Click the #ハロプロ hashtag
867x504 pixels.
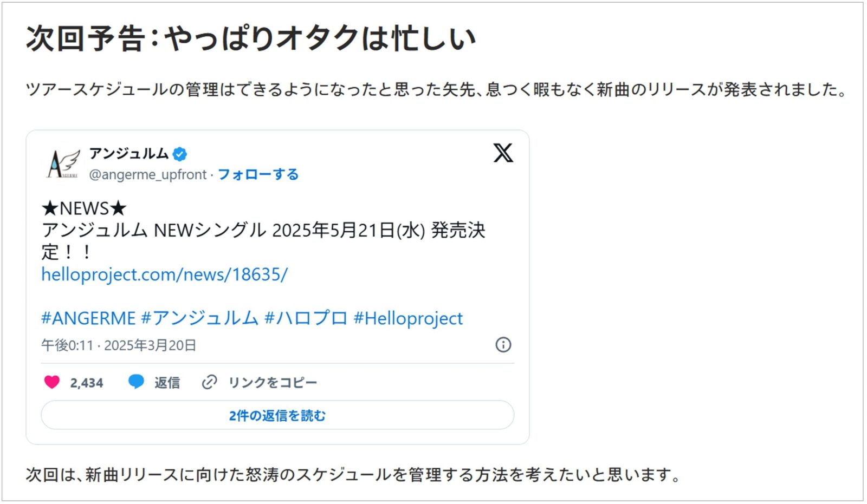click(x=306, y=318)
